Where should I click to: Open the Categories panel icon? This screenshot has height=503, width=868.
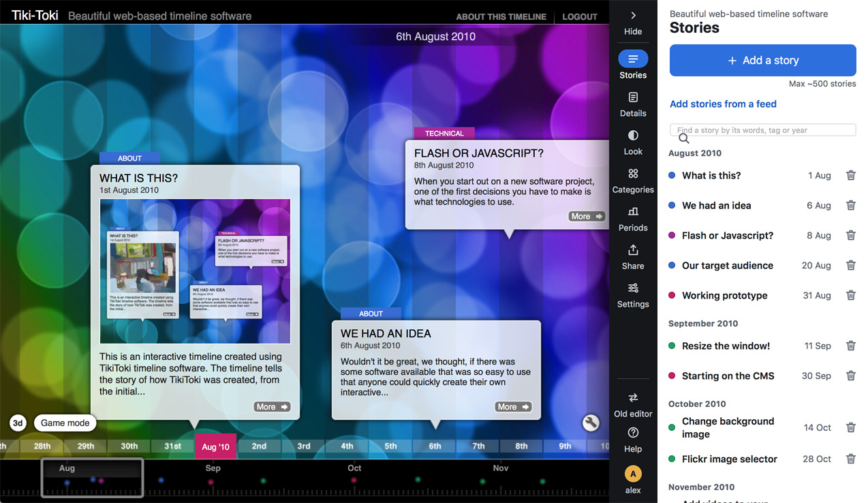click(x=633, y=174)
